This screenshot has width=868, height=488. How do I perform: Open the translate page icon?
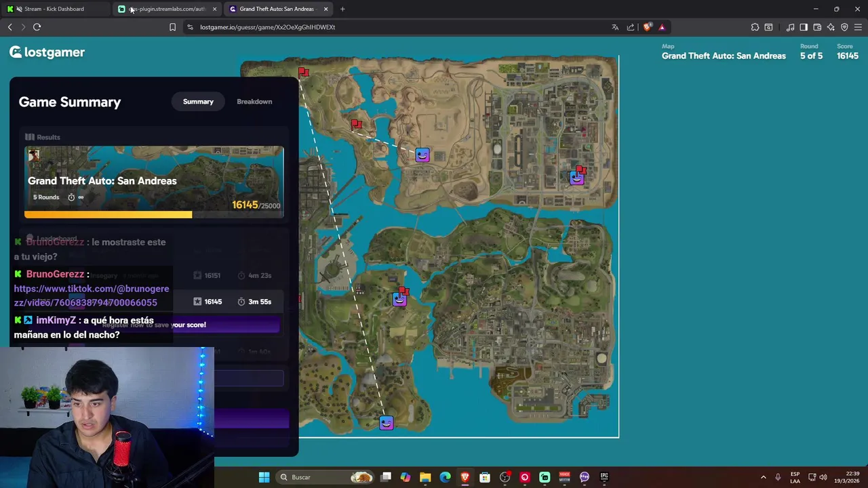pos(615,27)
